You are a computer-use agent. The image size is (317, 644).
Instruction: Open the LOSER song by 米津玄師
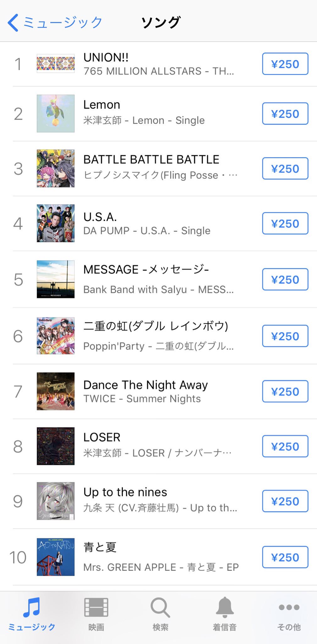(102, 437)
